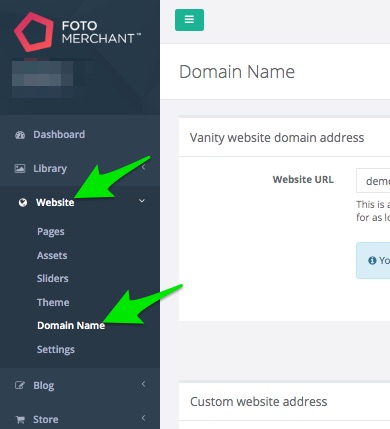This screenshot has width=390, height=429.
Task: Open Sliders under Website
Action: pyautogui.click(x=53, y=278)
